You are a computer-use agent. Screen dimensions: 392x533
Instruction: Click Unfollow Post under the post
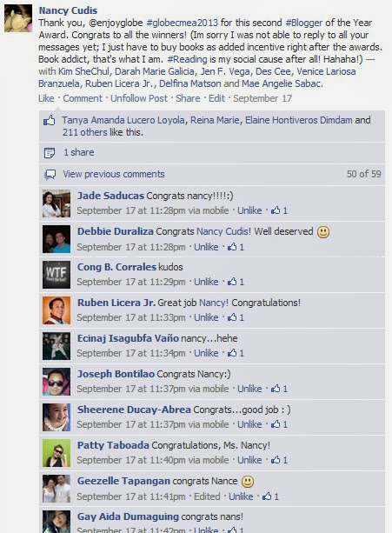pyautogui.click(x=139, y=98)
